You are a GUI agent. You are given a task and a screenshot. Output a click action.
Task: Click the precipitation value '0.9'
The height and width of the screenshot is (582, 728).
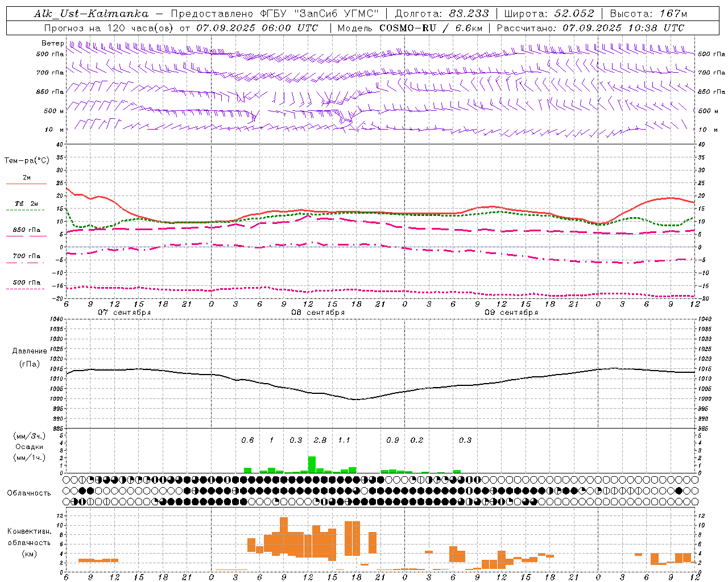(x=392, y=440)
